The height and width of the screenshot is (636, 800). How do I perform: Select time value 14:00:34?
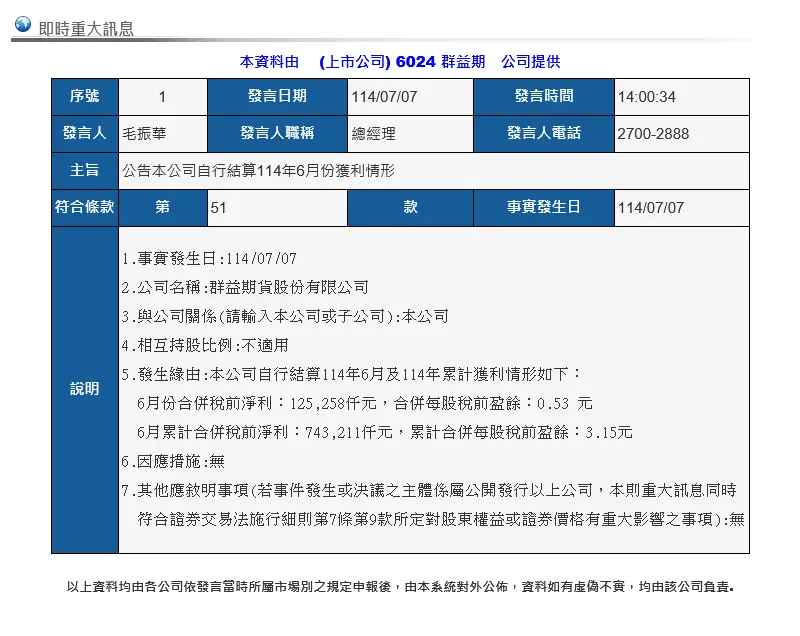(646, 97)
